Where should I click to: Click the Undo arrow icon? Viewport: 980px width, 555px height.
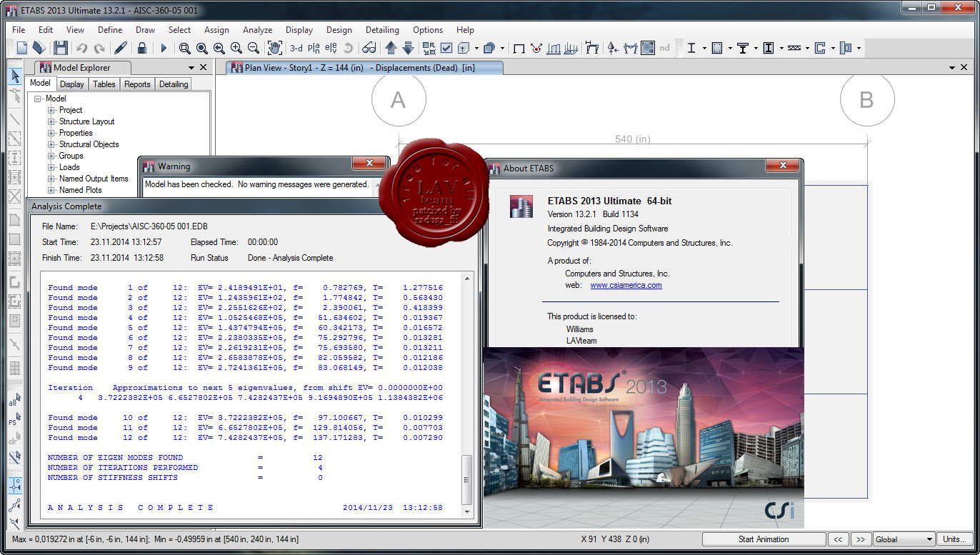tap(81, 48)
